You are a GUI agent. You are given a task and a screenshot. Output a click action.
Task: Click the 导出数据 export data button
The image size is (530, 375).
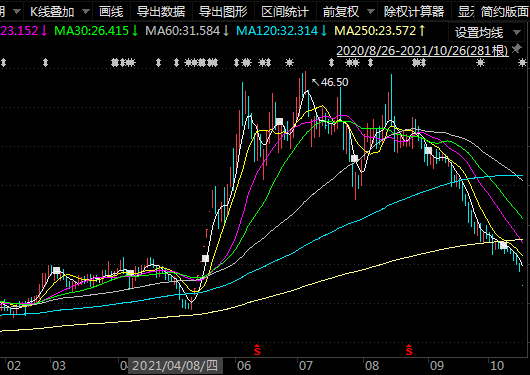[x=161, y=12]
